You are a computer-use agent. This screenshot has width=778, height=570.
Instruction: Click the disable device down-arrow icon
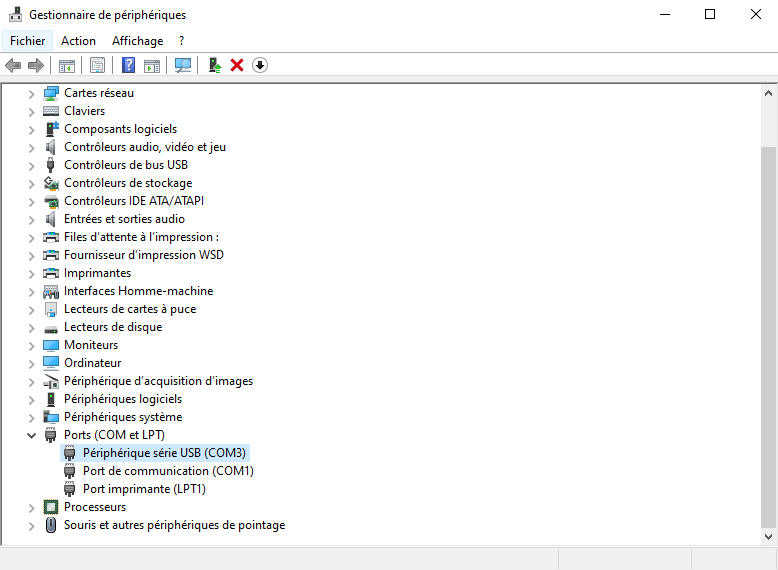click(260, 65)
